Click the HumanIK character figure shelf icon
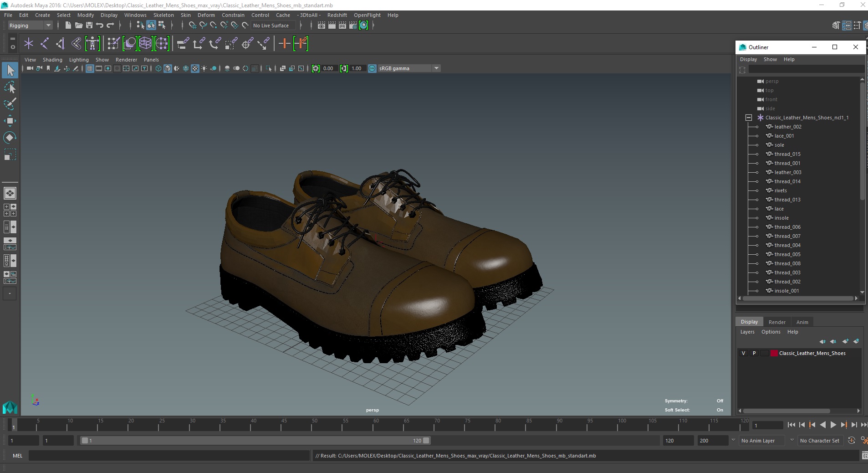The width and height of the screenshot is (868, 473). pos(92,44)
